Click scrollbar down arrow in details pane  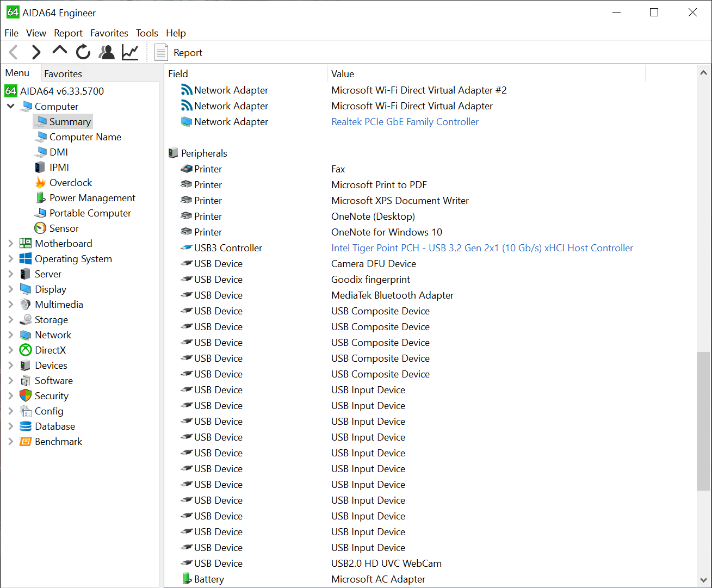click(703, 580)
